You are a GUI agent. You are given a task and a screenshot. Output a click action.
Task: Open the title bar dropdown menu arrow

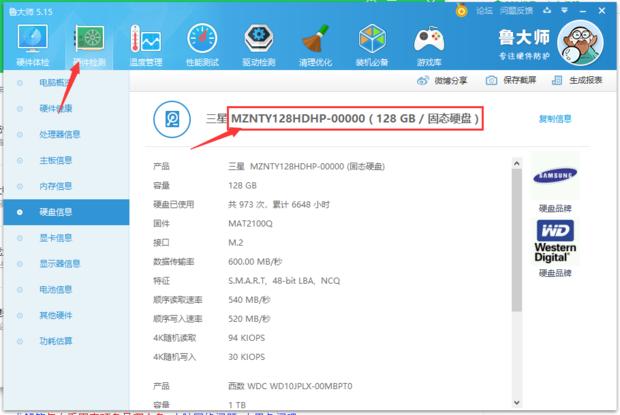565,11
